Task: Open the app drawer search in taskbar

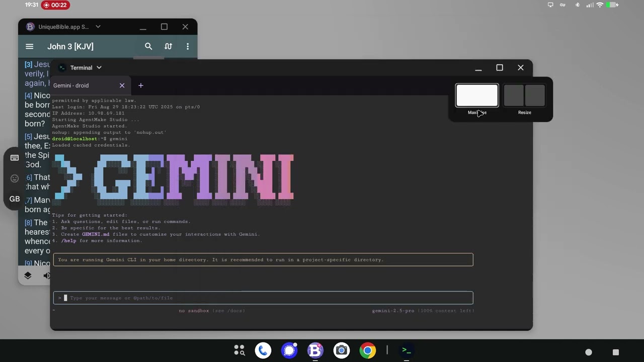Action: pyautogui.click(x=239, y=350)
